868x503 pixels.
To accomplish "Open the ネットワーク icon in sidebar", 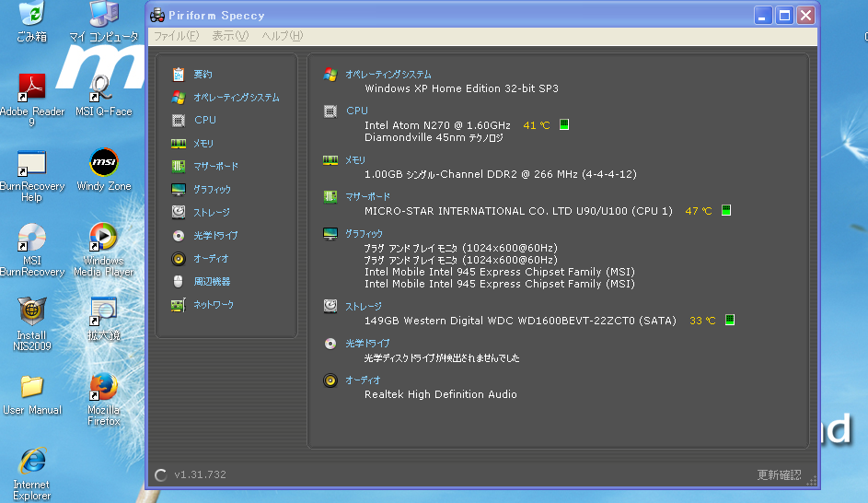I will [x=179, y=305].
